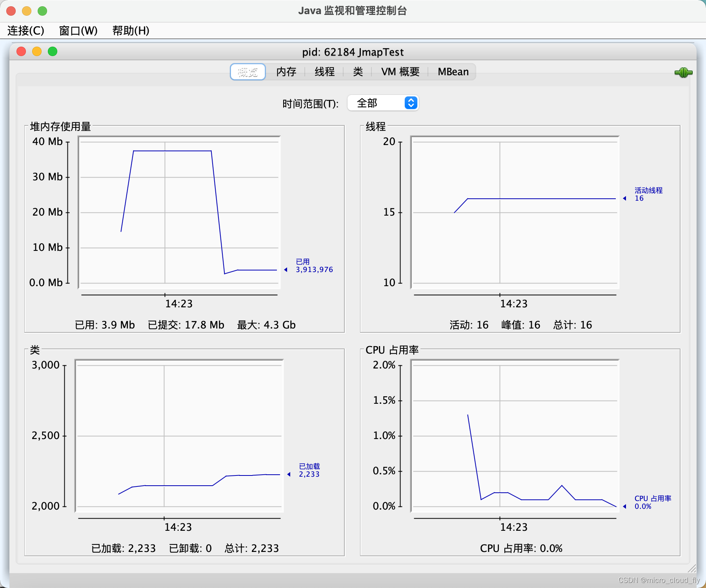
Task: Click the bottom CPU 占用率: 0.0% summary
Action: tap(521, 548)
